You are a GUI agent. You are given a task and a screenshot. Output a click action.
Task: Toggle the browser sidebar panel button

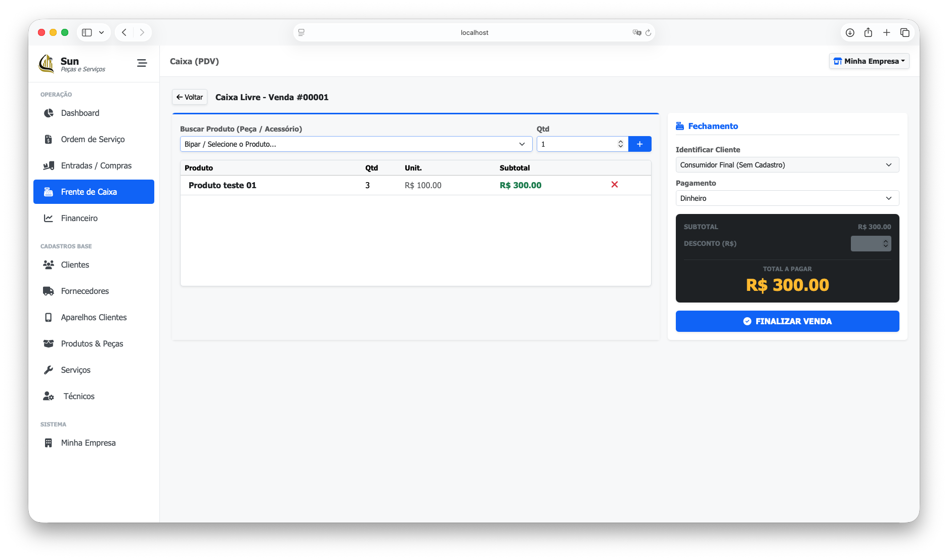[x=87, y=32]
